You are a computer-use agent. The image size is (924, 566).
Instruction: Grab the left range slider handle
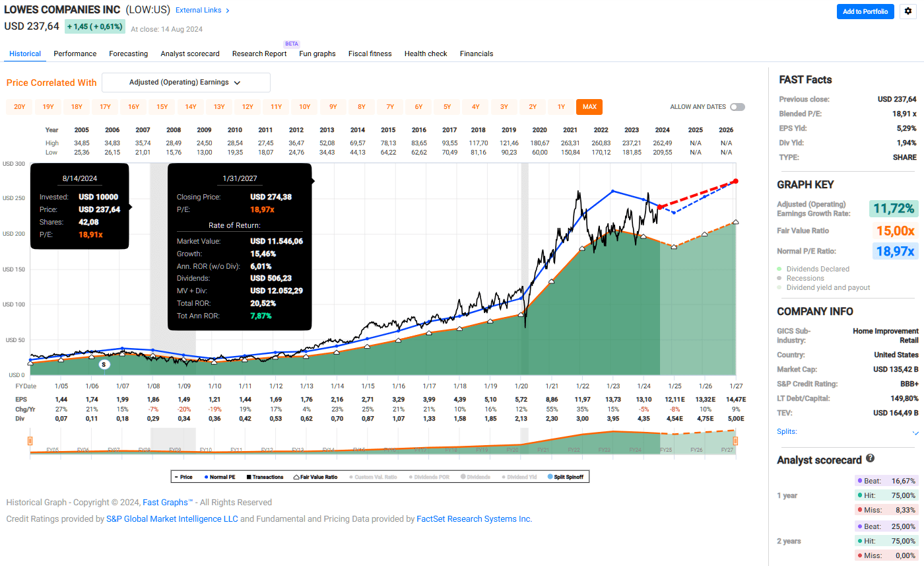pos(30,441)
